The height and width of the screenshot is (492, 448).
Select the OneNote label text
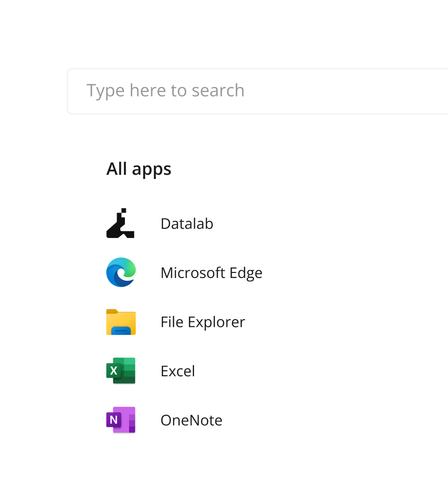(x=191, y=420)
